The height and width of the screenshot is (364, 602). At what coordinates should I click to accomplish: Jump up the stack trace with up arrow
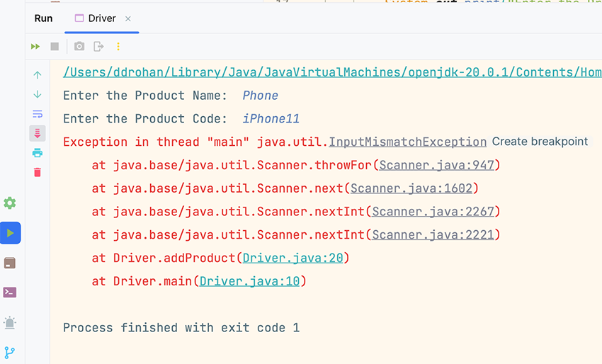coord(38,75)
